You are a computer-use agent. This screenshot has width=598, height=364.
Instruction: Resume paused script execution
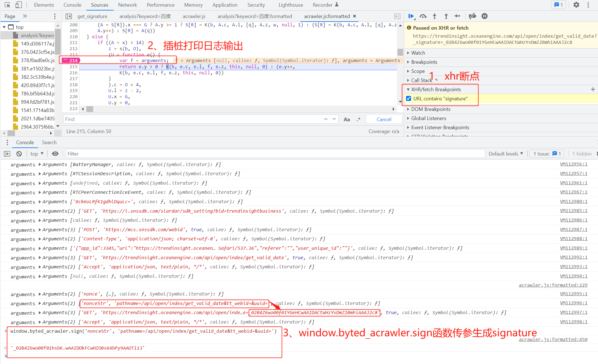click(411, 16)
